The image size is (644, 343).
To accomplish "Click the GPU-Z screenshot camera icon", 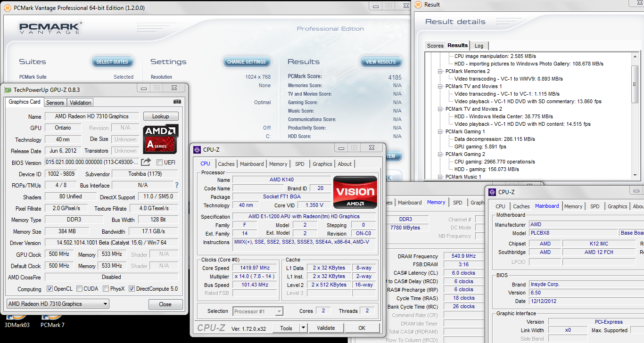I will click(177, 102).
